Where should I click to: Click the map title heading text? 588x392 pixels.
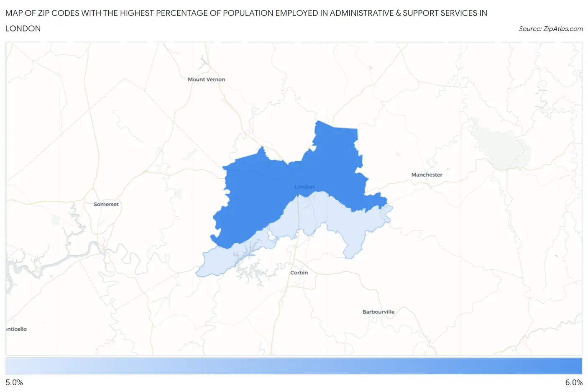coord(246,21)
